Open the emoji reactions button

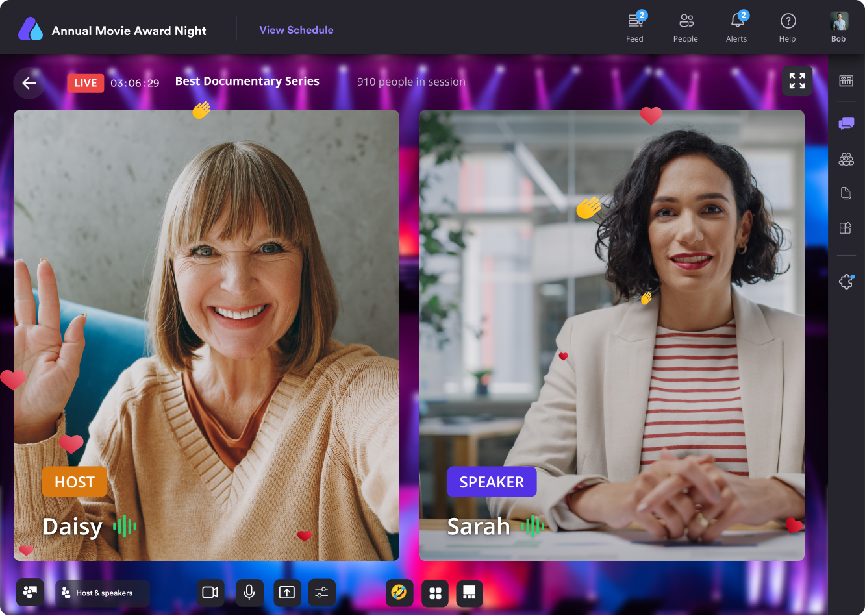pyautogui.click(x=399, y=593)
